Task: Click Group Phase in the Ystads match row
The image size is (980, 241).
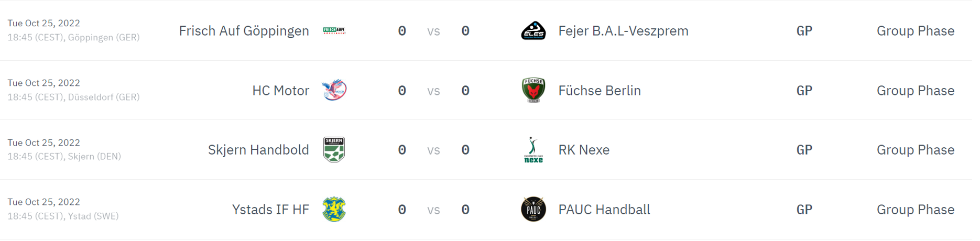Action: point(916,210)
